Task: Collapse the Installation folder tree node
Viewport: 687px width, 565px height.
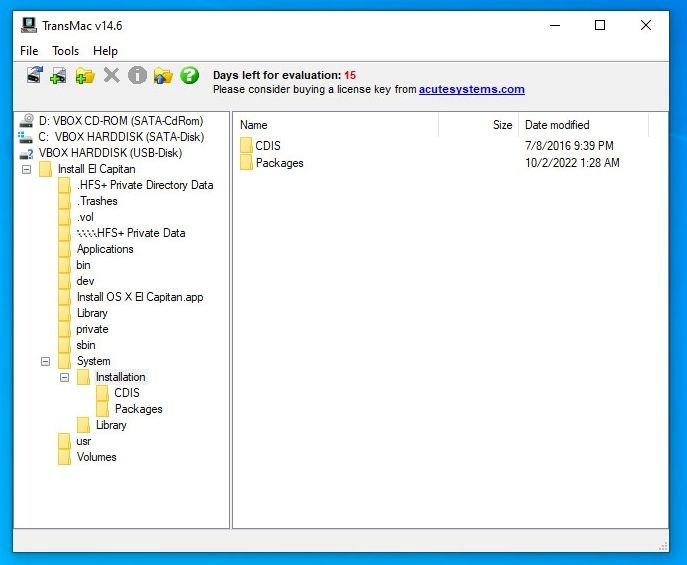Action: pos(65,377)
